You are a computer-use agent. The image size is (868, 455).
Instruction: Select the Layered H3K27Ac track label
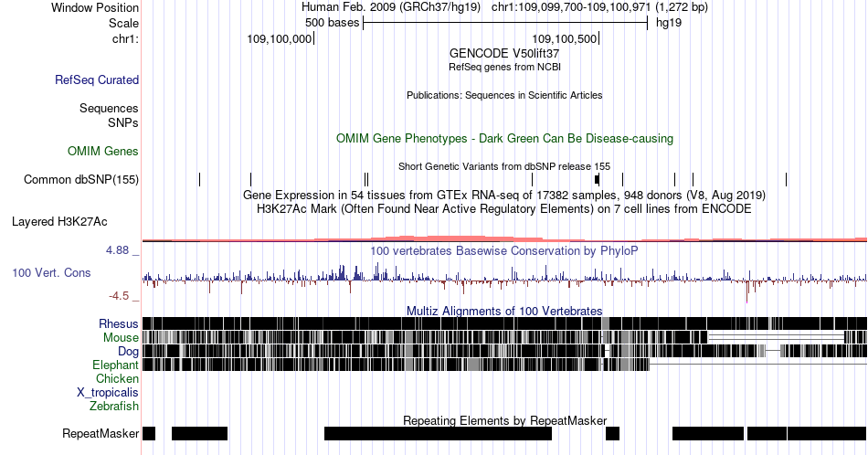point(59,221)
